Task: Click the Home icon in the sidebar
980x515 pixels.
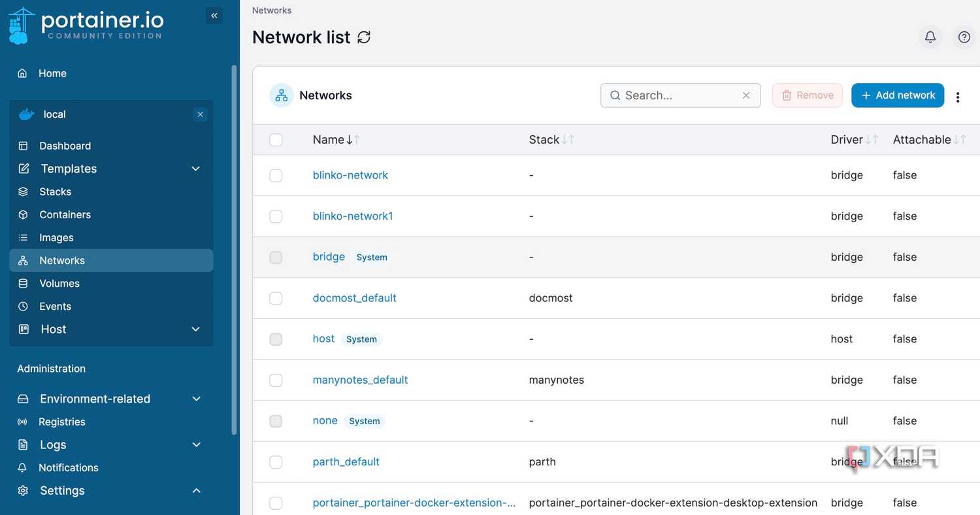Action: coord(23,73)
